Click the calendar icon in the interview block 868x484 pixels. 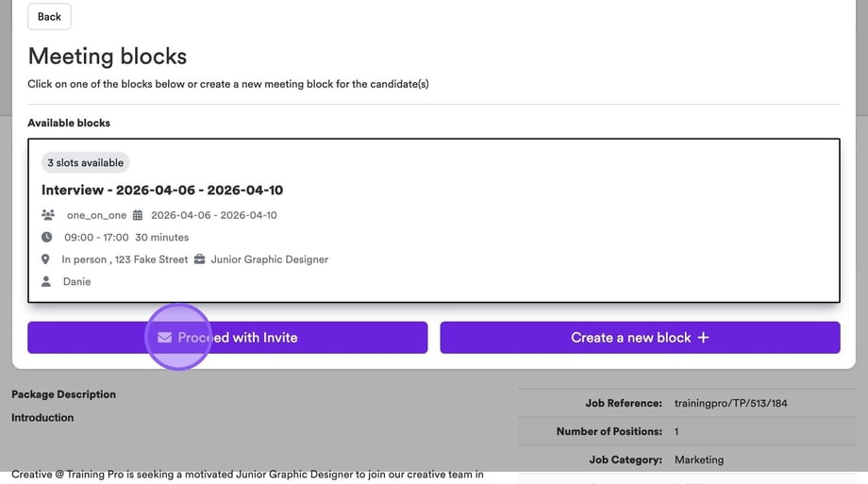137,215
